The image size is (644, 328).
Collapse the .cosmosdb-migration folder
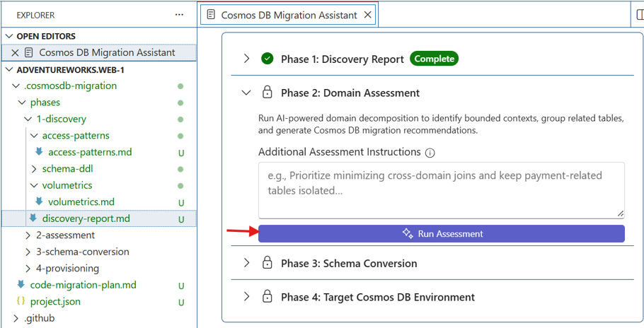tap(16, 86)
